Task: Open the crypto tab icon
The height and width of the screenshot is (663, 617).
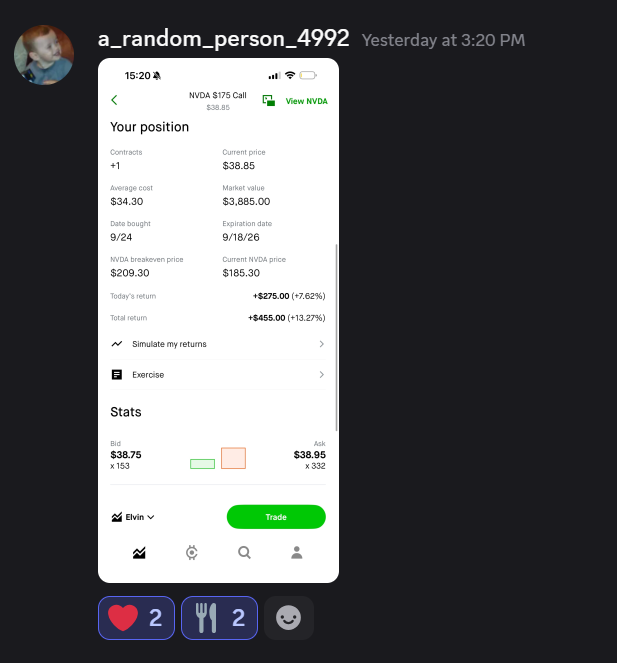Action: point(192,553)
